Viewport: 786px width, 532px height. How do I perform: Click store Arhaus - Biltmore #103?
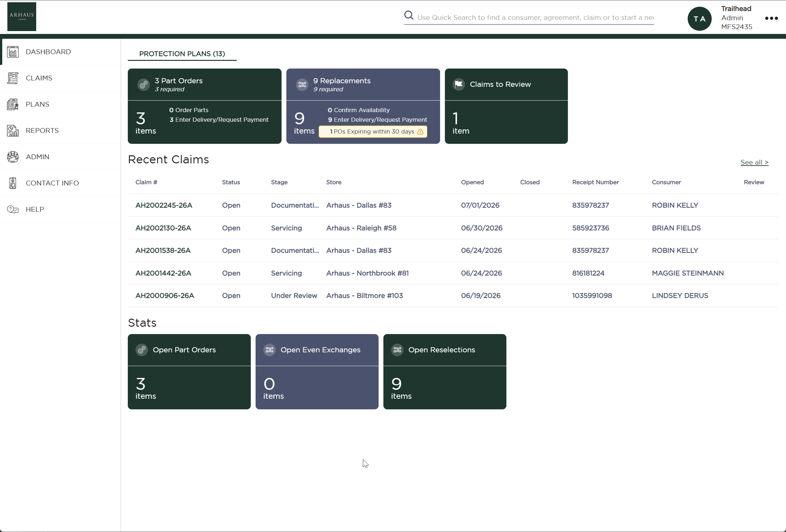click(364, 296)
